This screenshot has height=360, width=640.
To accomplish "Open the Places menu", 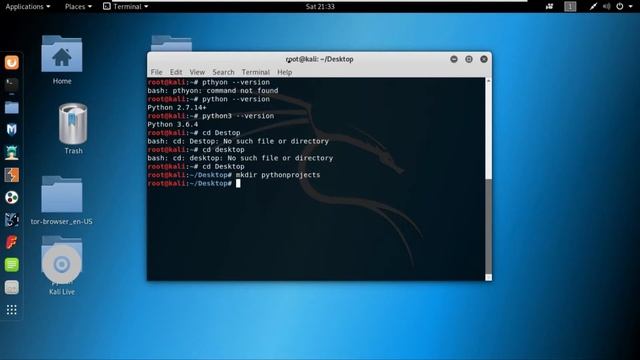I will click(78, 7).
